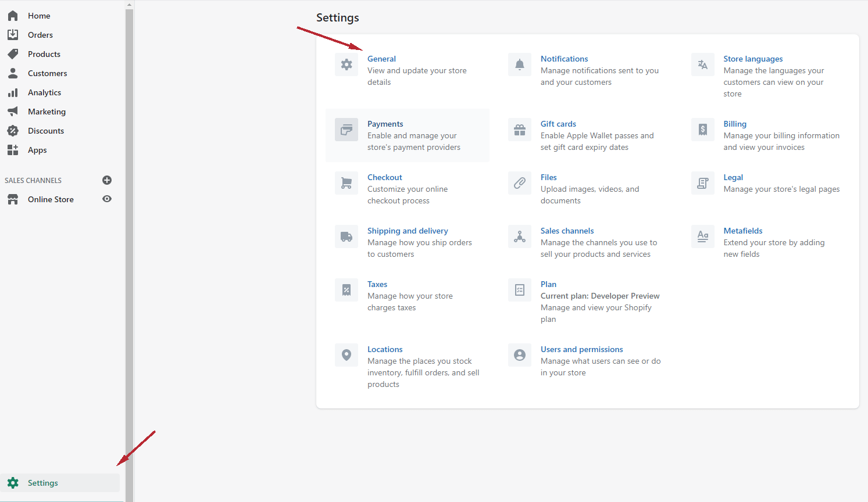The width and height of the screenshot is (868, 502).
Task: Click the Notifications bell icon
Action: (520, 64)
